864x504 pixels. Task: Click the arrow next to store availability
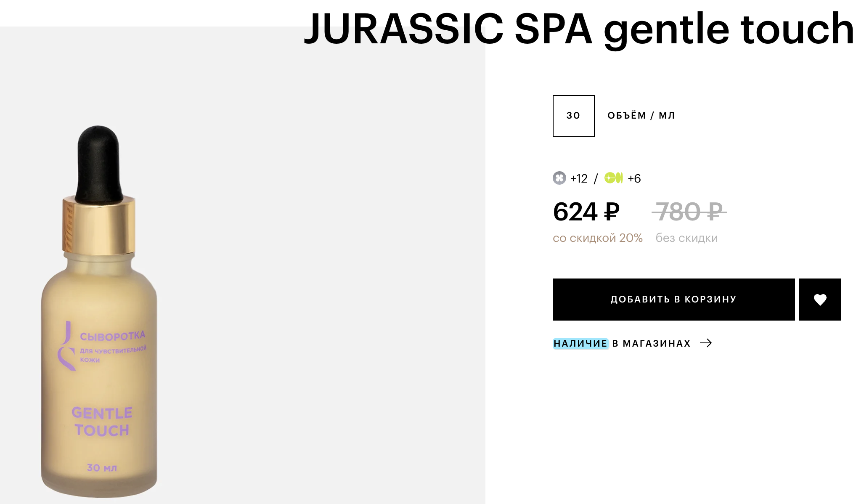tap(706, 343)
